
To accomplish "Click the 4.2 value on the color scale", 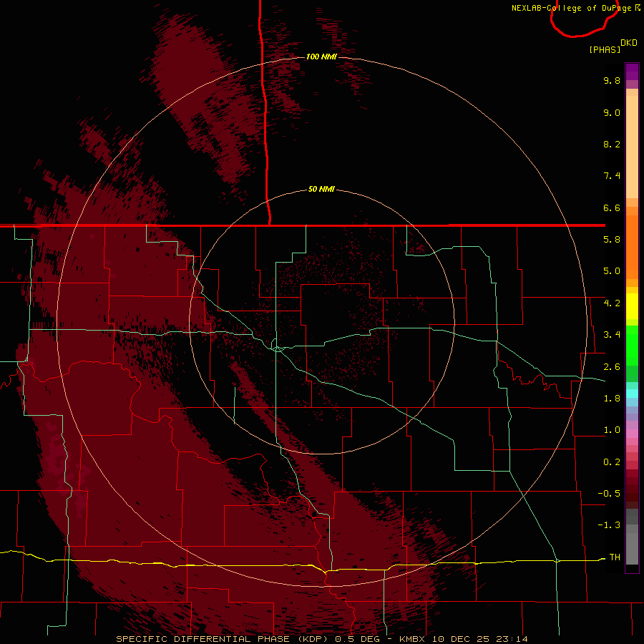I will [x=612, y=303].
